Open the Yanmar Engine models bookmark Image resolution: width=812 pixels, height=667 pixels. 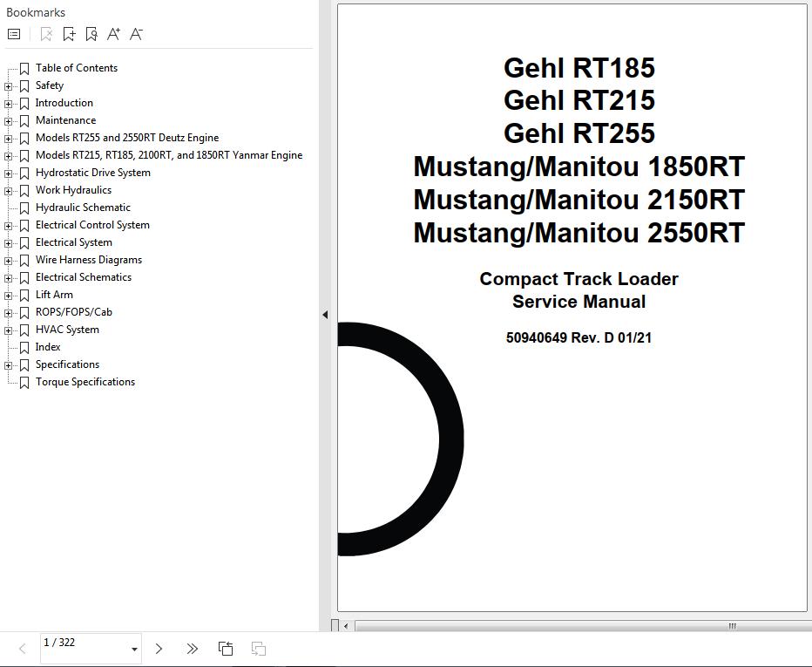tap(169, 155)
